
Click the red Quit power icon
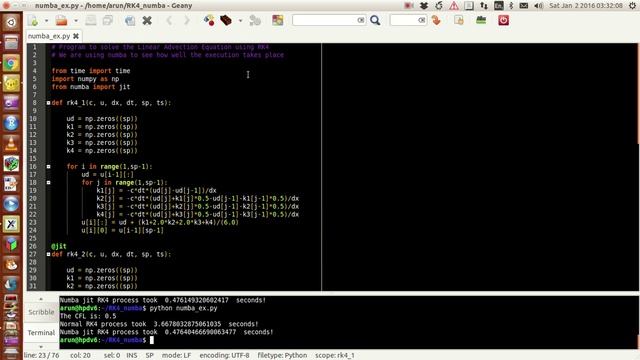coord(503,20)
